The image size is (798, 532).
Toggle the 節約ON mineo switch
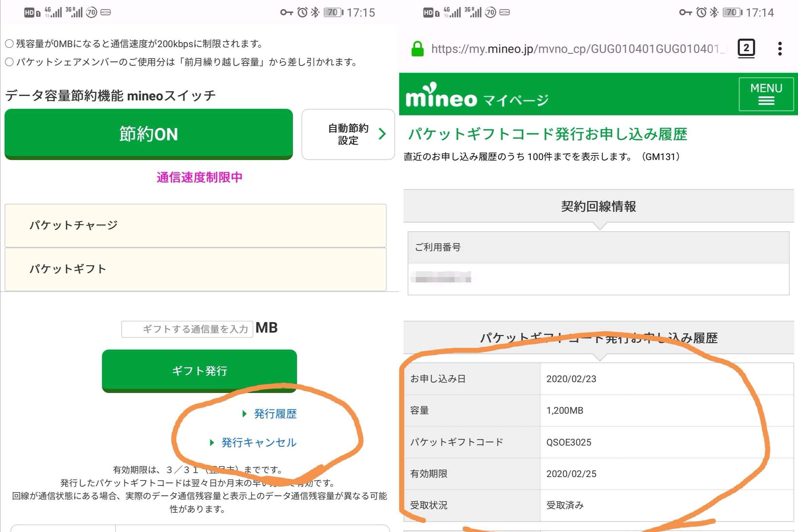[x=148, y=134]
